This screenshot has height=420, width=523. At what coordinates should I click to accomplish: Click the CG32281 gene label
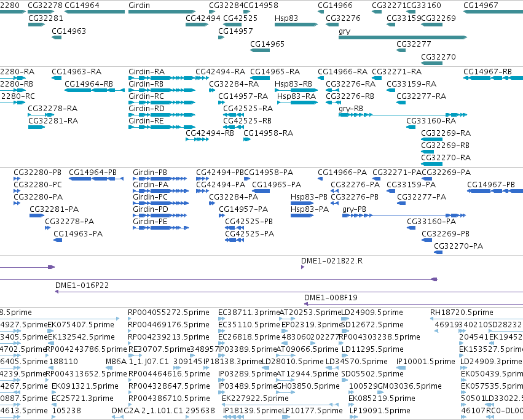(45, 18)
